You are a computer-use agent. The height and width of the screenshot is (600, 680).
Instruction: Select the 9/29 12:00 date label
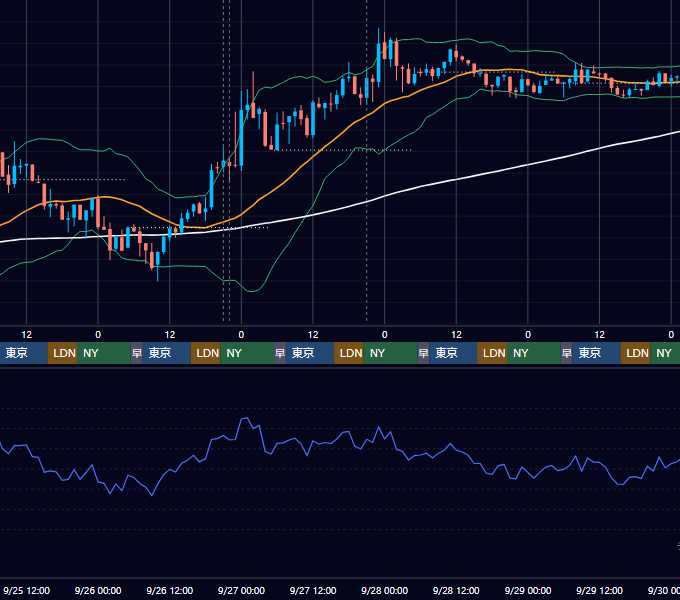599,590
